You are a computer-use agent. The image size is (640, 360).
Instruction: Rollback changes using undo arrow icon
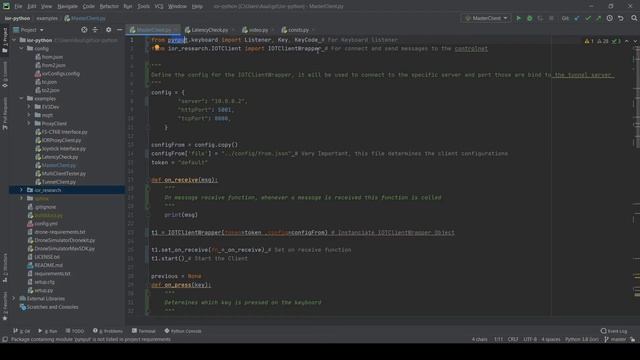pos(621,18)
